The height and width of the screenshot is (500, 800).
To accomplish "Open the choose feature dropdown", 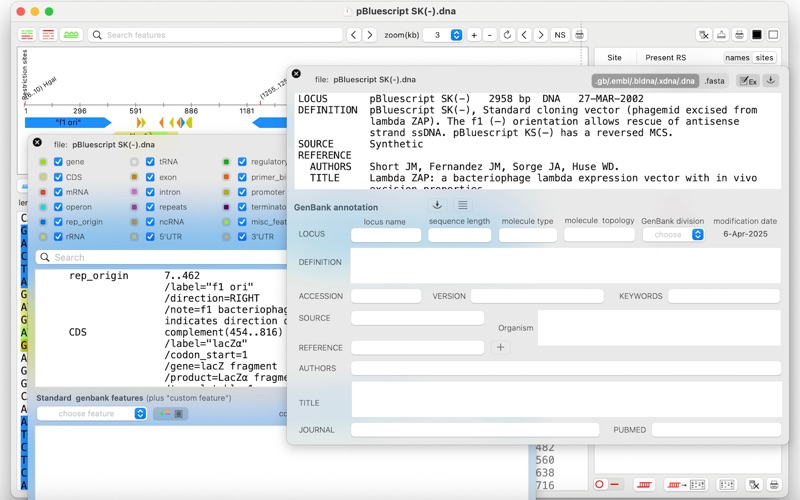I will [x=92, y=413].
